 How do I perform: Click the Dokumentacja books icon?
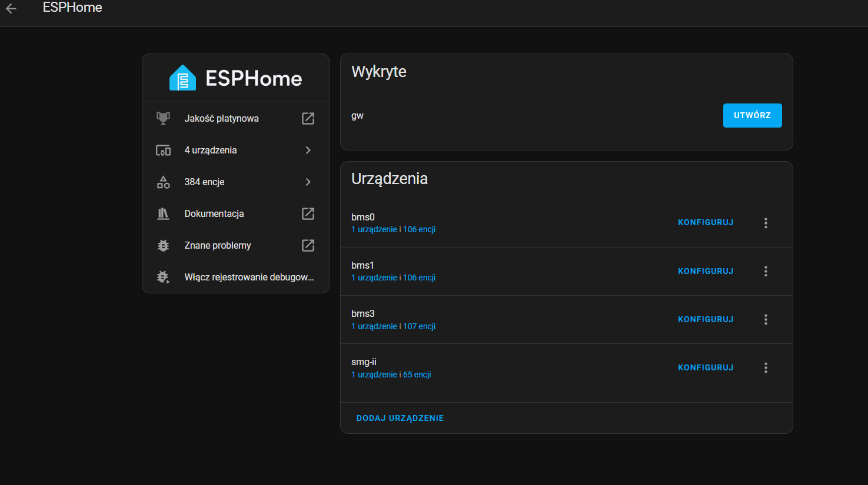pyautogui.click(x=163, y=213)
